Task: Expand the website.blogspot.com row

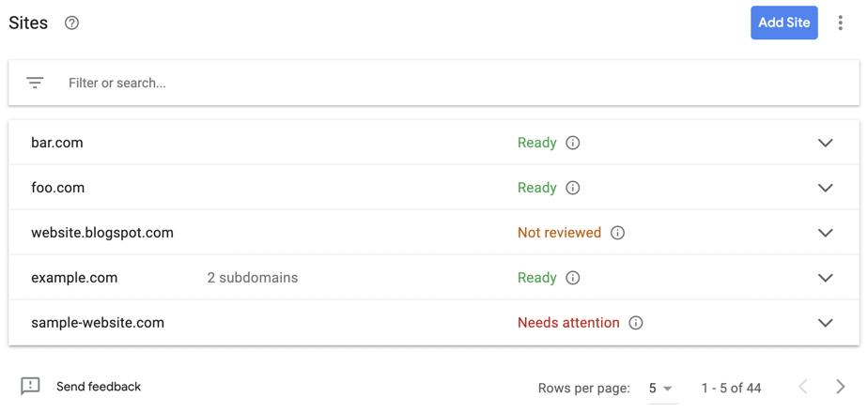Action: (826, 233)
